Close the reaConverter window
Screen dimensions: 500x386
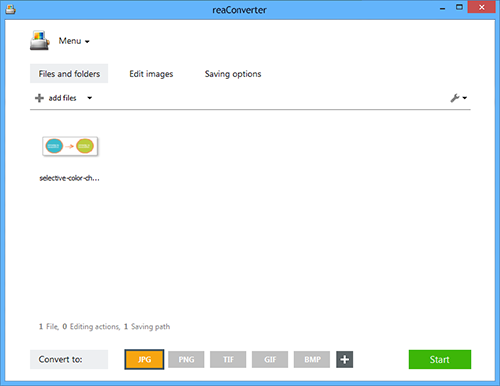click(x=481, y=7)
